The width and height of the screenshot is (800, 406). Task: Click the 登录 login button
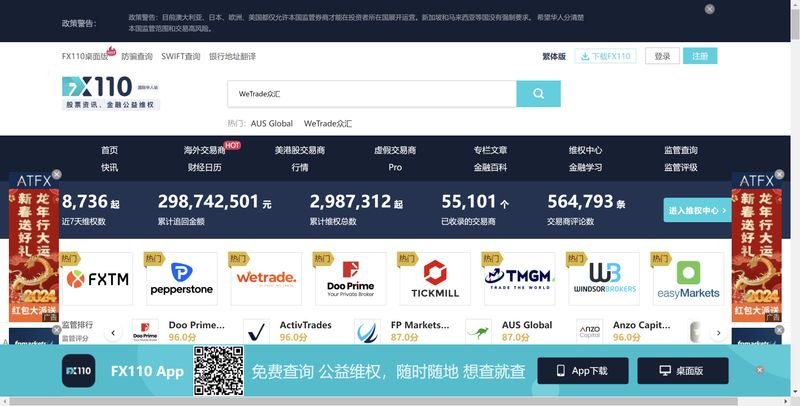[662, 56]
